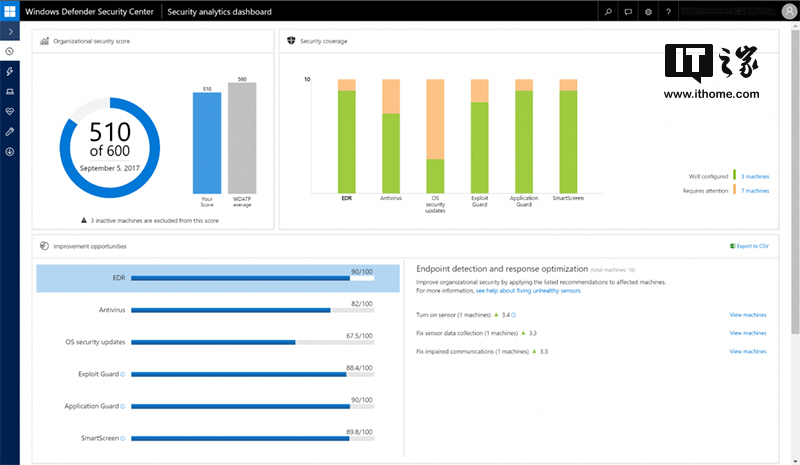Viewport: 800px width, 465px height.
Task: Open the help question mark icon
Action: [x=668, y=11]
